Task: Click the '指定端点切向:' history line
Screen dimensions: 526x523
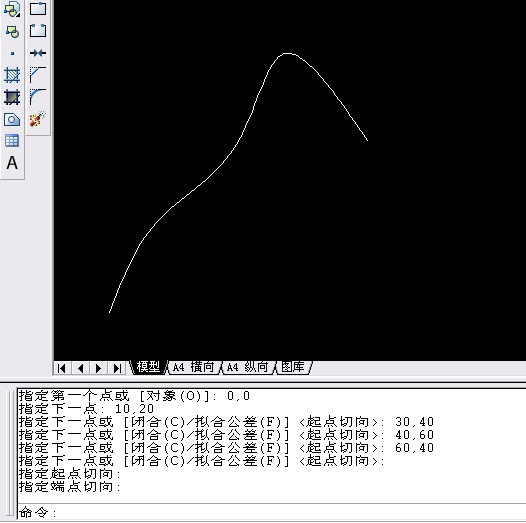Action: (70, 487)
